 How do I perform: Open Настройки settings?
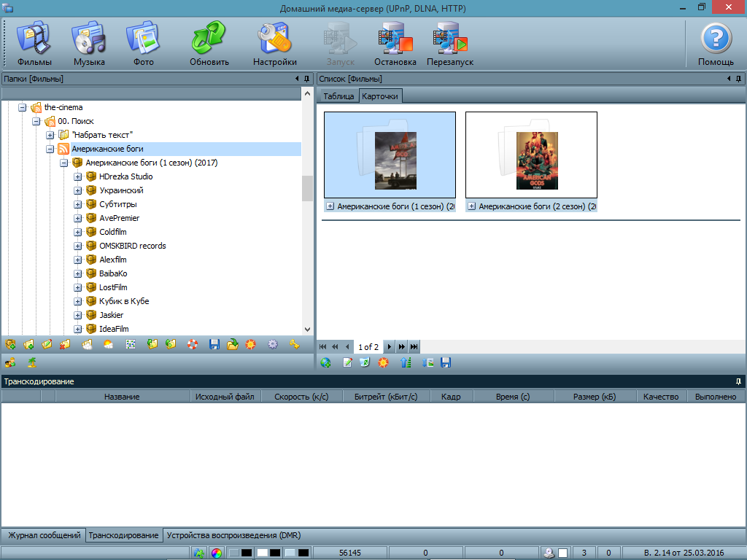pos(275,42)
